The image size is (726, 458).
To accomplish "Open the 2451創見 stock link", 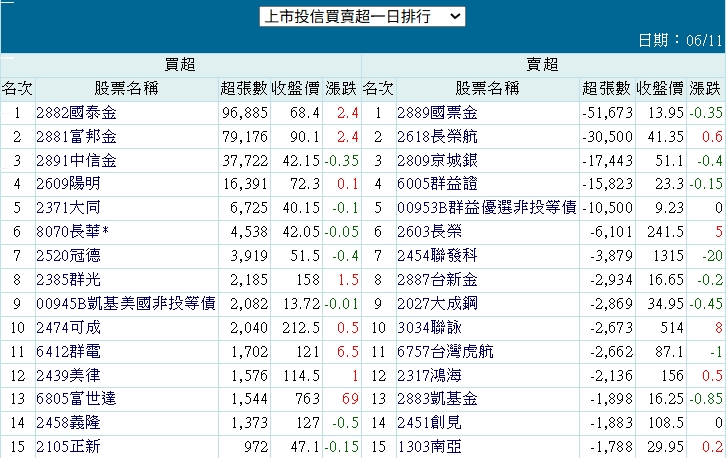I will click(x=429, y=423).
